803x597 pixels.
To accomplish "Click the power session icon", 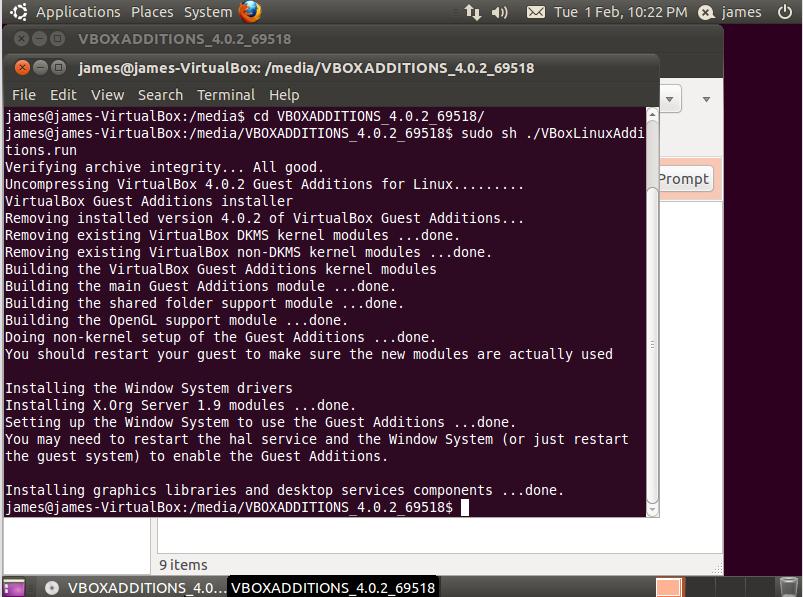I will tap(785, 12).
